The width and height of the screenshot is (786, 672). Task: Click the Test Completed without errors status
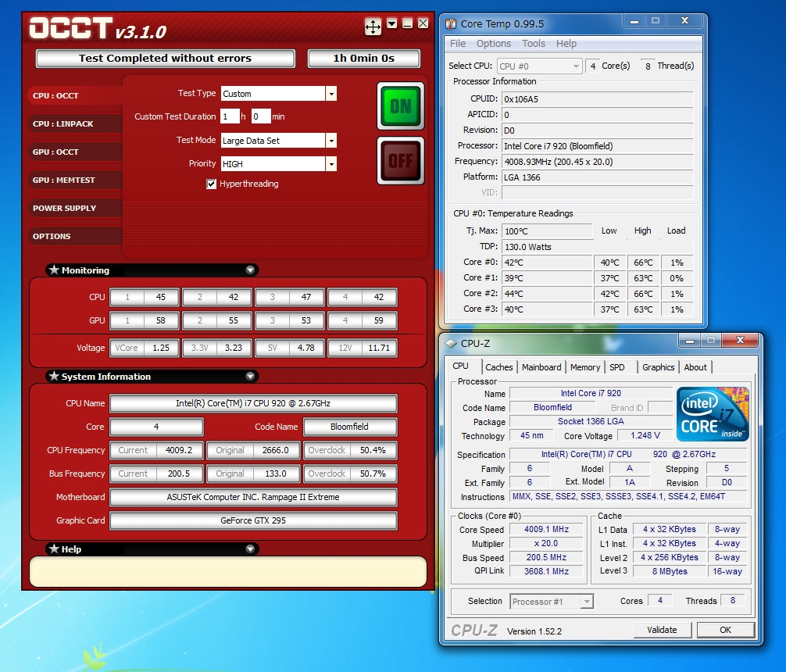tap(165, 58)
